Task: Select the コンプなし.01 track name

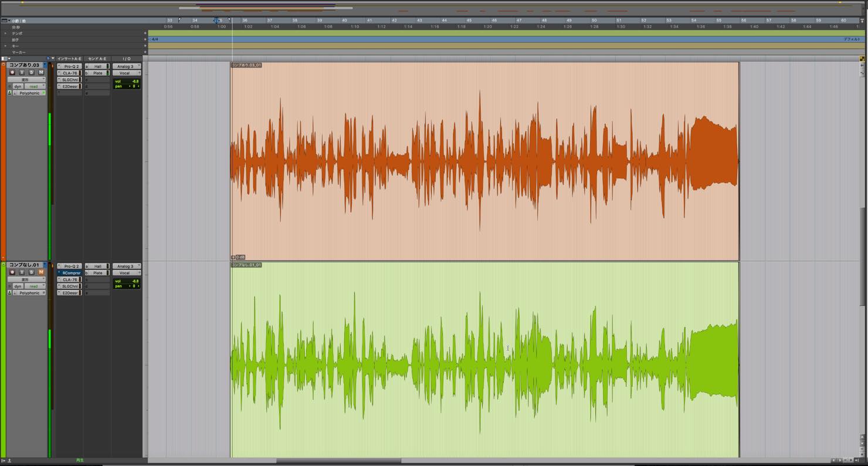Action: (25, 265)
